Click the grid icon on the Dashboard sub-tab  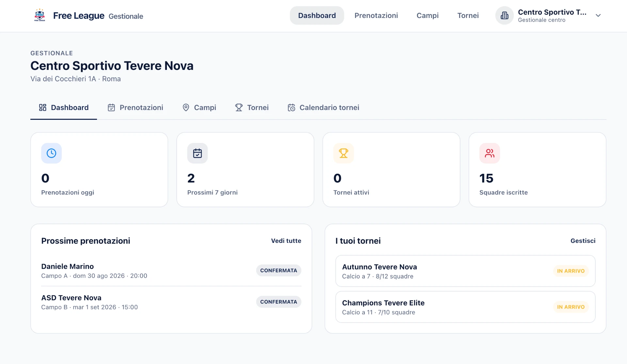coord(43,107)
